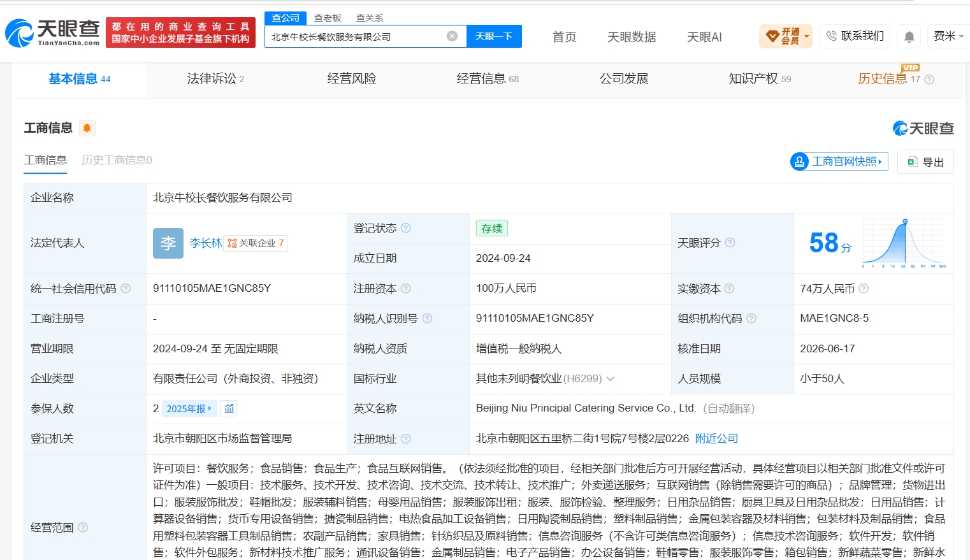
Task: Click help icon next to 统一社会信用代码
Action: tap(126, 289)
